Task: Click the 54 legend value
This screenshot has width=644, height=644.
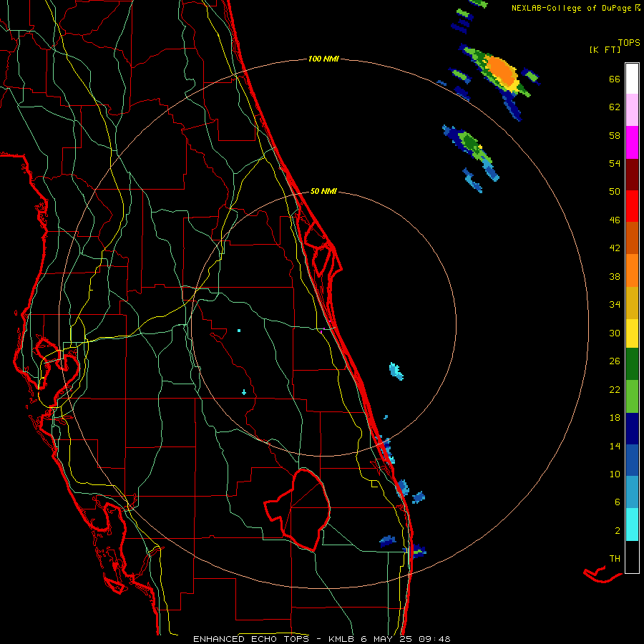Action: (x=615, y=163)
